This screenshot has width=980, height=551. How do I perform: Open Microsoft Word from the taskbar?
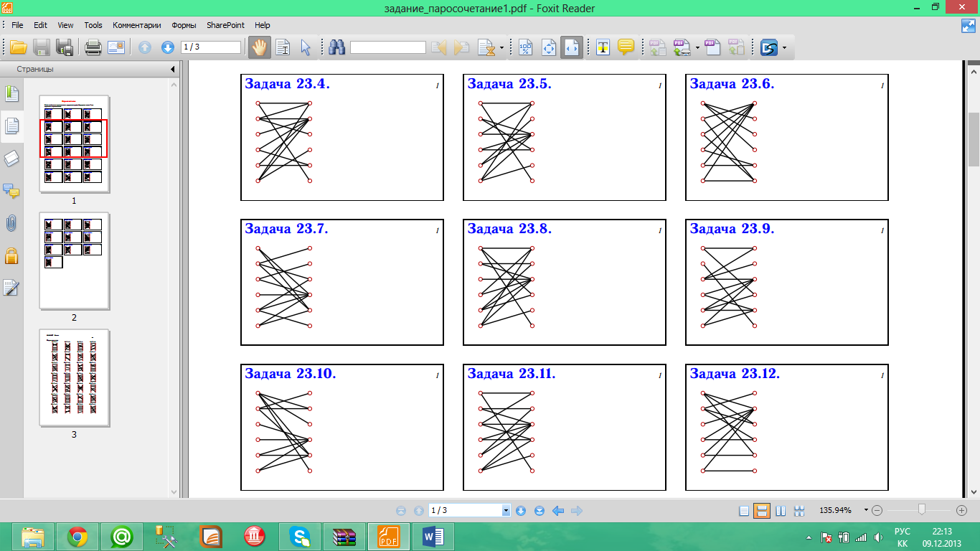[x=433, y=537]
